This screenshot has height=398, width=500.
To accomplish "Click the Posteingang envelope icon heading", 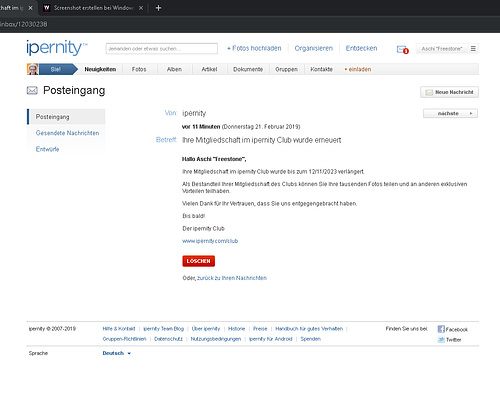I will click(x=32, y=90).
